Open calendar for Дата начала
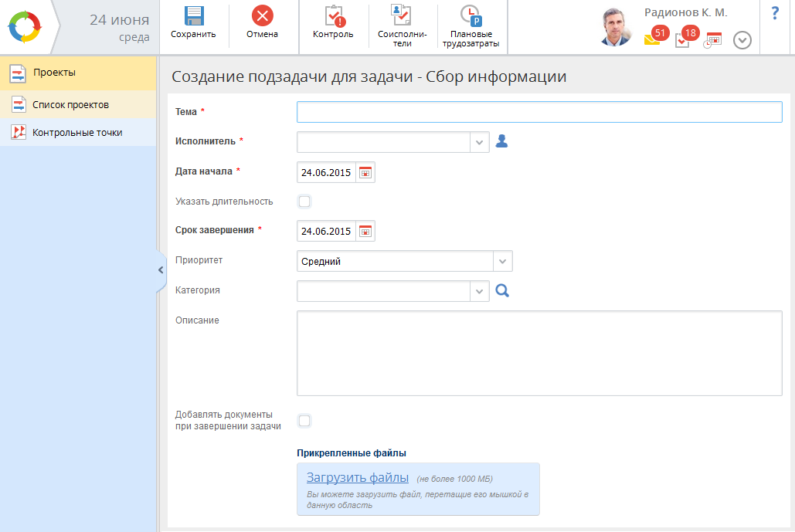Viewport: 795px width, 532px height. click(365, 172)
